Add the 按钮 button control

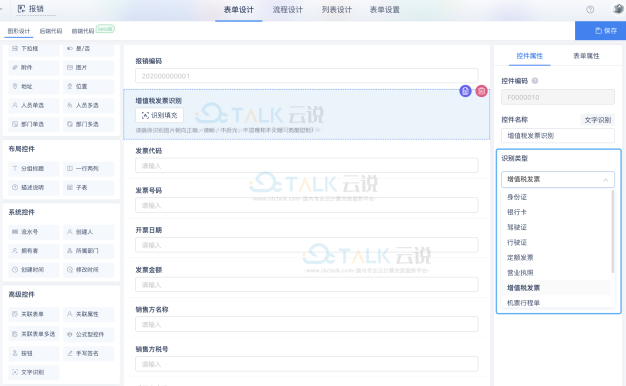[34, 353]
